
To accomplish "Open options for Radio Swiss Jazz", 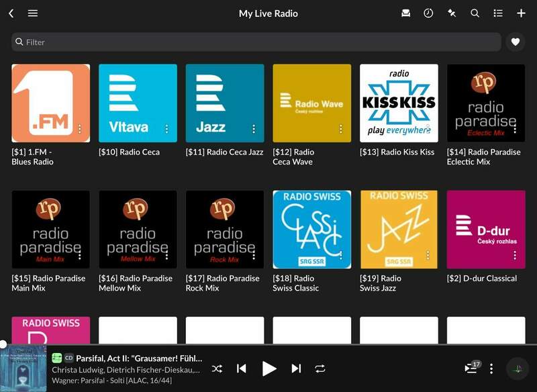I will (428, 255).
